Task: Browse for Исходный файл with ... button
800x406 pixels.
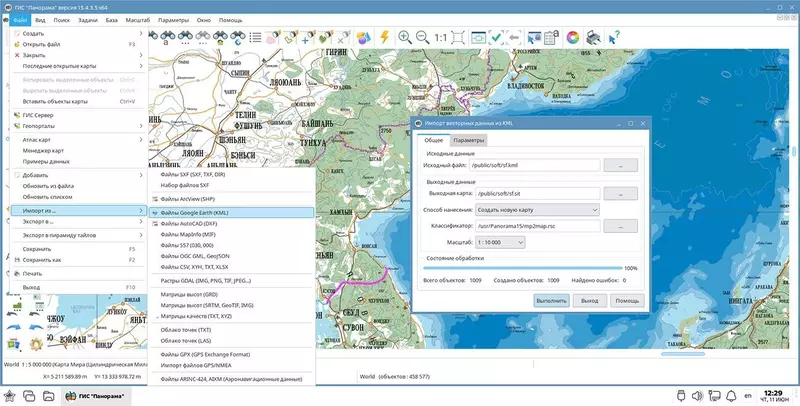Action: [620, 165]
